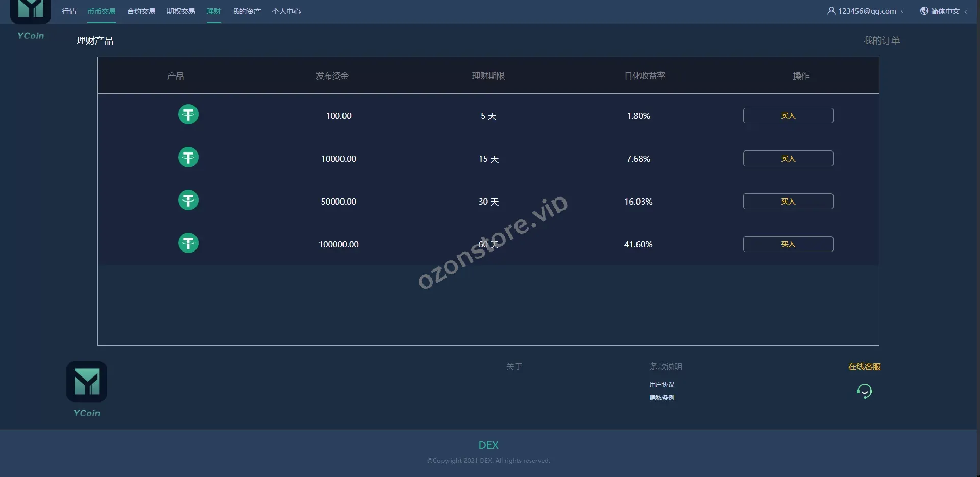The height and width of the screenshot is (477, 980).
Task: Open the 我的订单 link
Action: (881, 41)
